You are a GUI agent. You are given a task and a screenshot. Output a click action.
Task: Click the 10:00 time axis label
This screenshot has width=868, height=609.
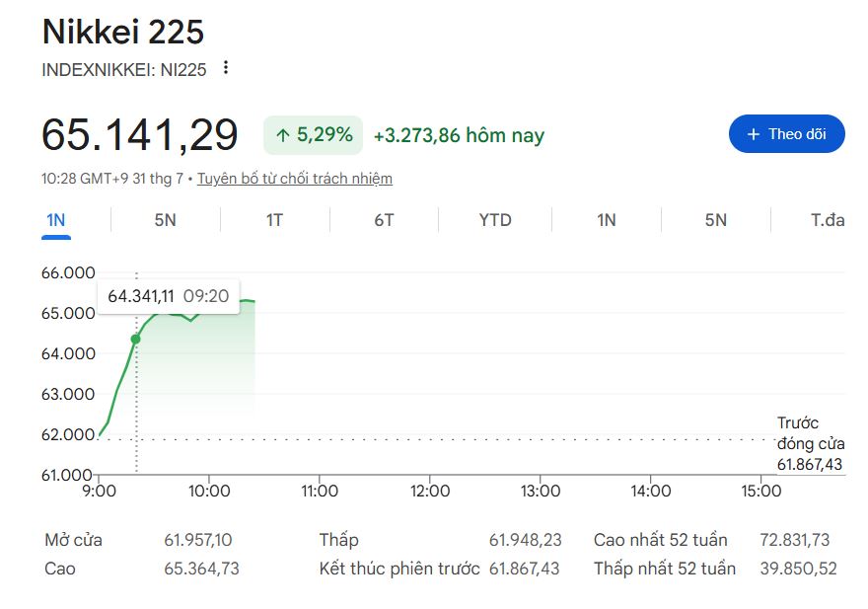click(209, 491)
